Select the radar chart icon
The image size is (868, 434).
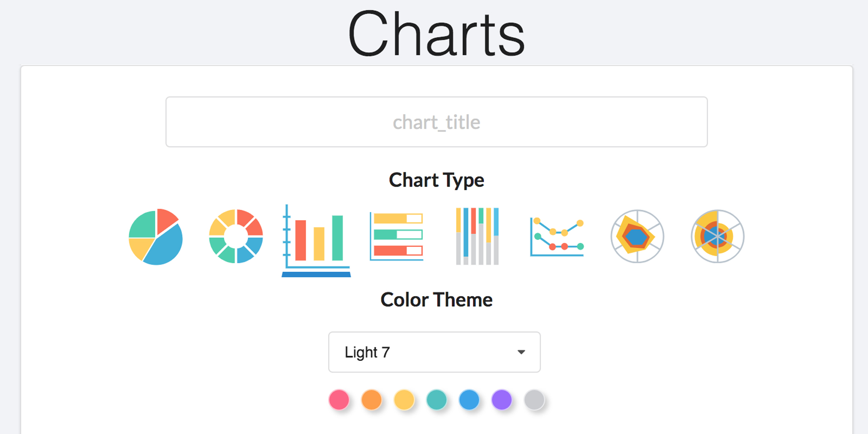point(637,236)
